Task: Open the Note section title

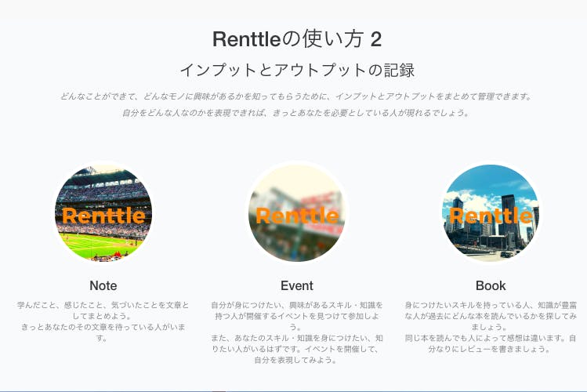Action: [x=103, y=285]
